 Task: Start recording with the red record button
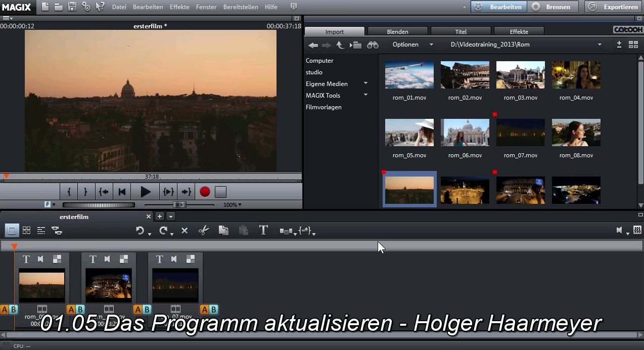pos(205,192)
